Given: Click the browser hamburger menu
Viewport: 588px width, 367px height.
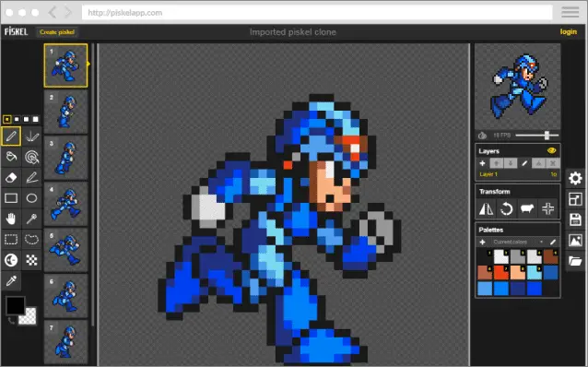Looking at the screenshot, I should point(570,12).
